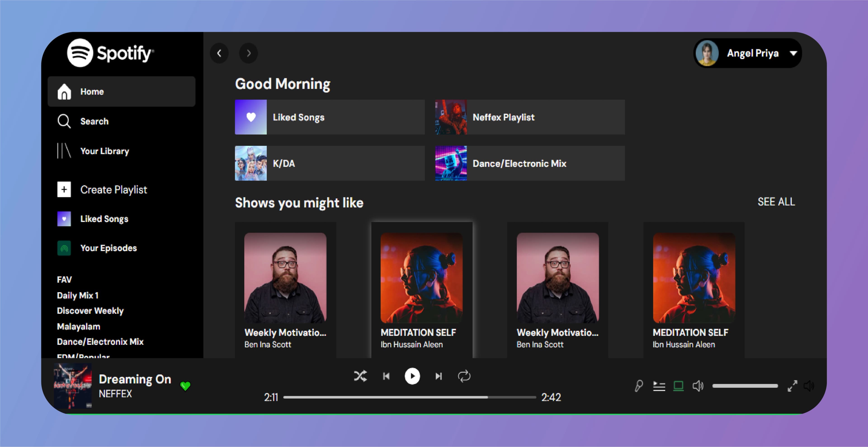The image size is (868, 447).
Task: Open the Neffex Playlist card
Action: click(x=530, y=117)
